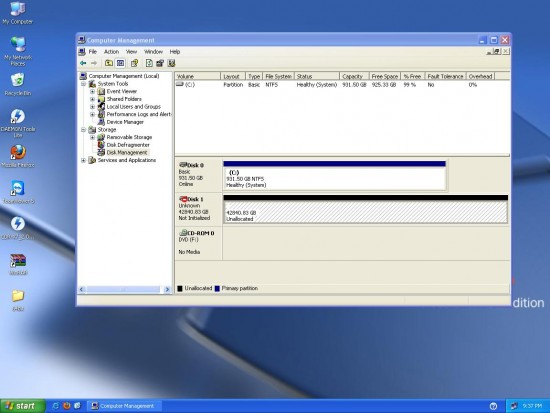Open Device Manager in tree
Screen dimensions: 550x413
pyautogui.click(x=125, y=122)
